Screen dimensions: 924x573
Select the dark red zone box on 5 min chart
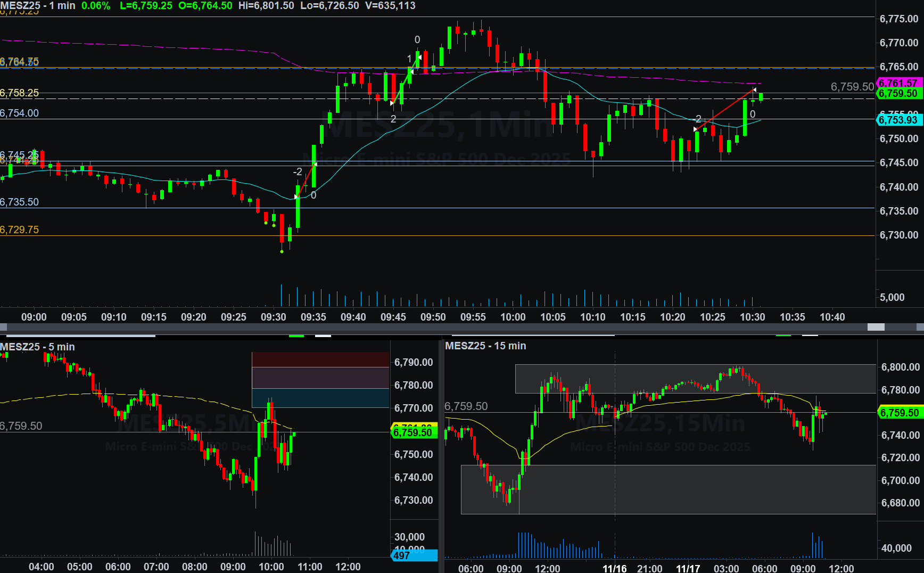320,359
